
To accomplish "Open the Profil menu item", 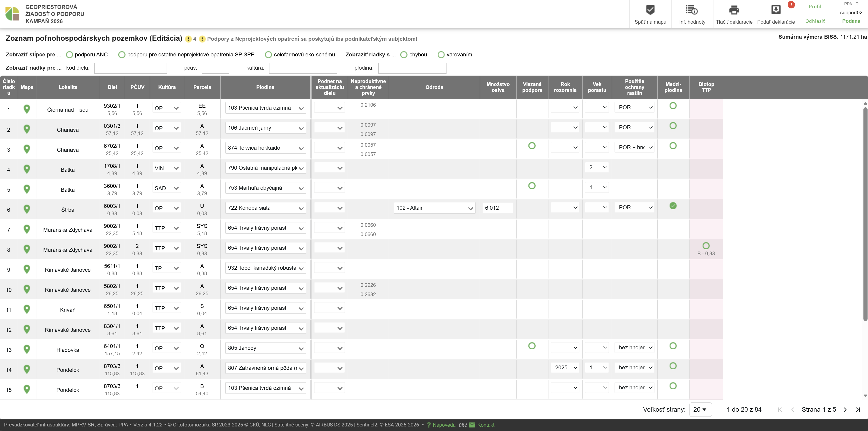I will [815, 7].
